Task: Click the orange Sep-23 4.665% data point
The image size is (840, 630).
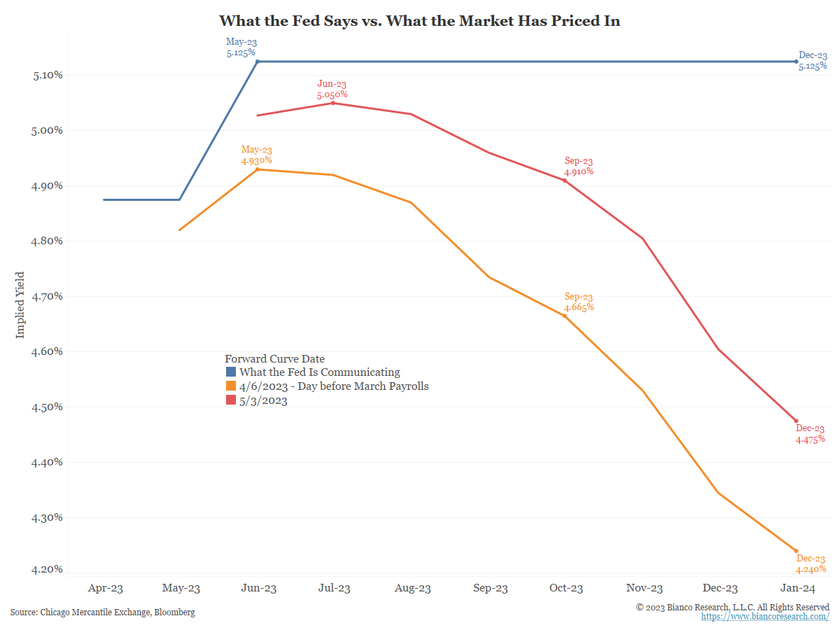Action: click(564, 316)
